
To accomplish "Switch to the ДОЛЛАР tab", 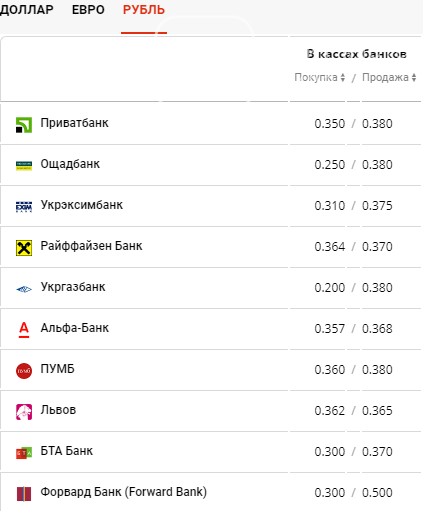I will pyautogui.click(x=27, y=10).
